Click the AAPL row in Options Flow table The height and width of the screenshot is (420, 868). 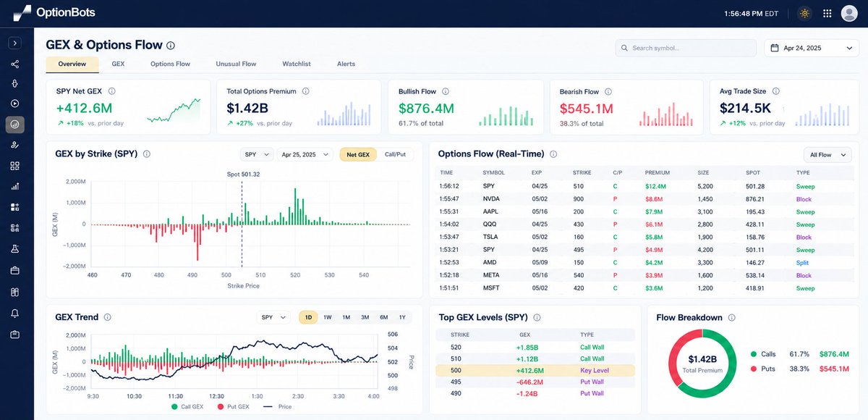coord(644,211)
